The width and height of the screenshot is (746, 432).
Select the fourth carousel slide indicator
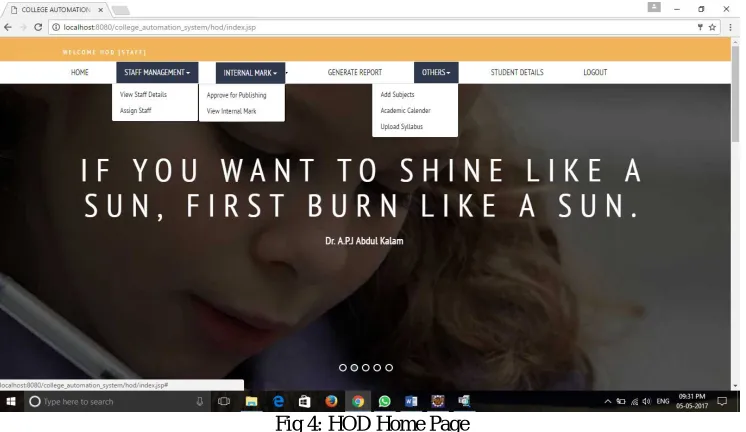tap(377, 367)
